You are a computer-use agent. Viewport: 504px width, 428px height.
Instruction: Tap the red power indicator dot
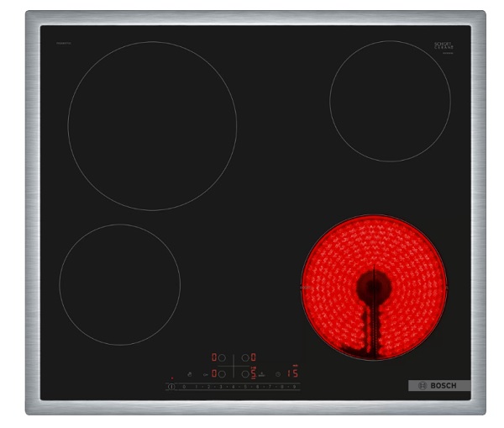click(x=172, y=378)
